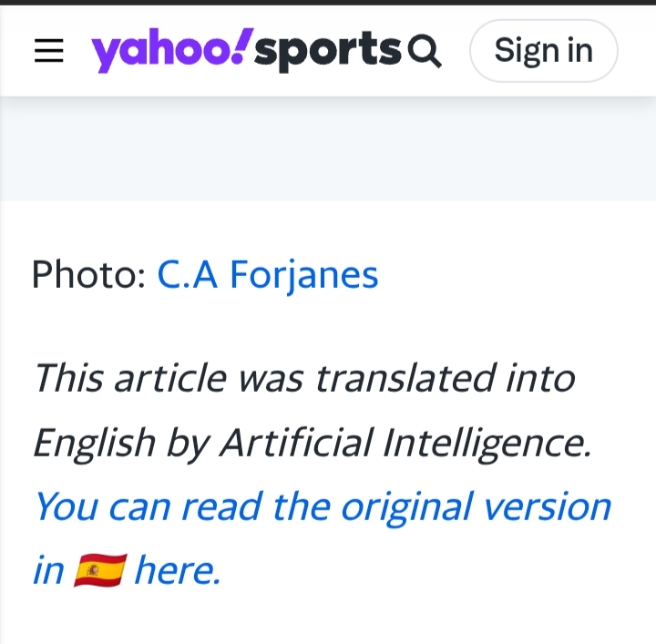This screenshot has height=644, width=656.
Task: Click the Spain flag emoji
Action: point(99,571)
